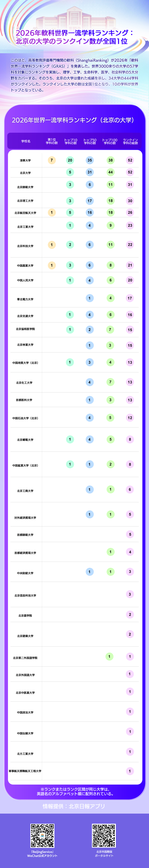Viewport: 149px width, 868px height.
Task: Click the 第1位学科の数 column header
Action: click(52, 141)
